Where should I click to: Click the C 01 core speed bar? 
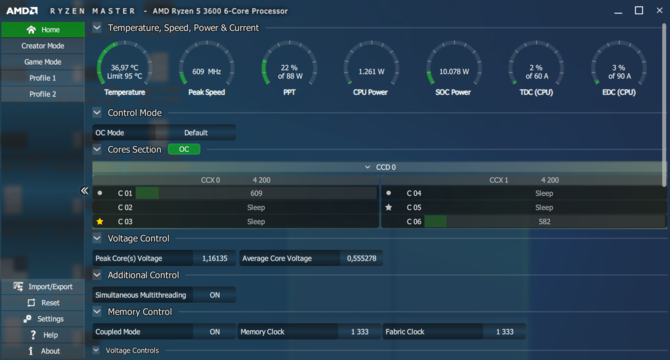[256, 193]
